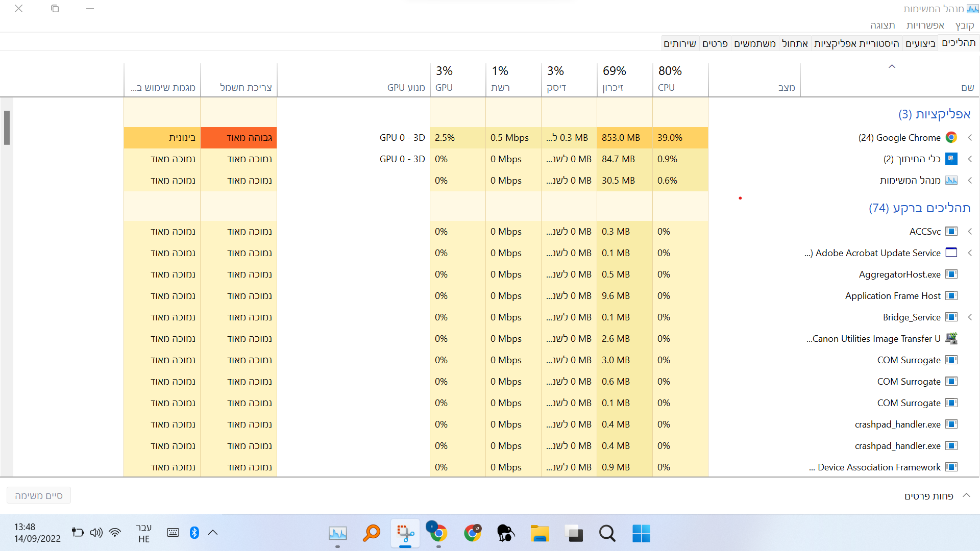Click the touch keyboard tray icon
The height and width of the screenshot is (551, 980).
pyautogui.click(x=173, y=533)
